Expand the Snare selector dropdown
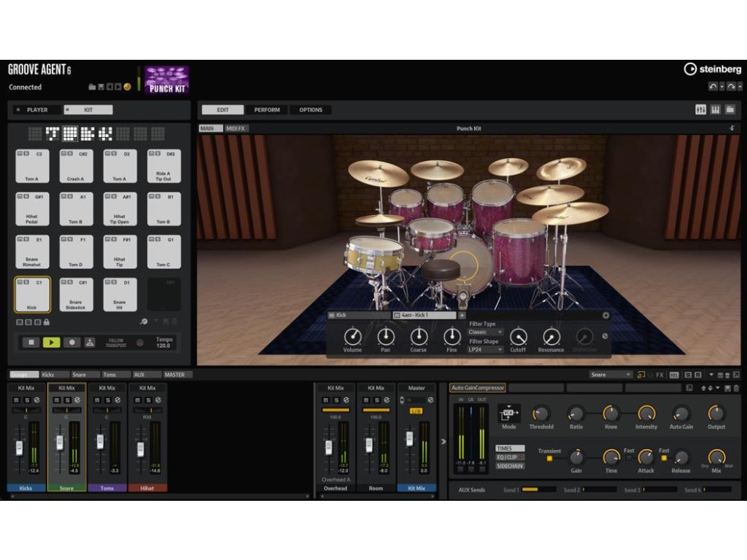This screenshot has height=560, width=747. [x=611, y=375]
